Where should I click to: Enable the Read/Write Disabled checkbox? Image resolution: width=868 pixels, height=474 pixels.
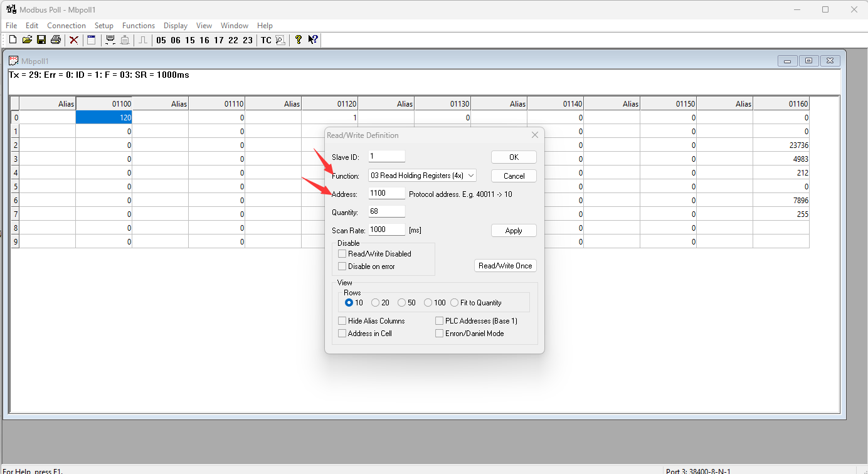(x=342, y=254)
